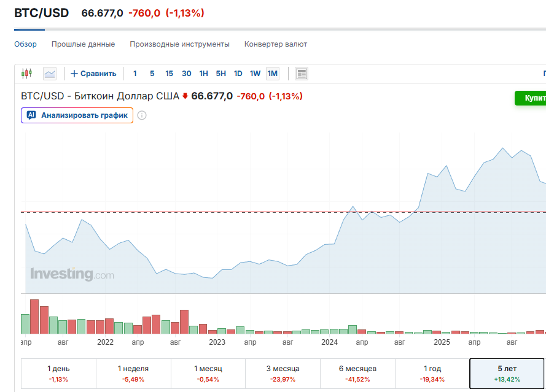The image size is (546, 392).
Task: Select the 1M chart interval
Action: [x=272, y=74]
